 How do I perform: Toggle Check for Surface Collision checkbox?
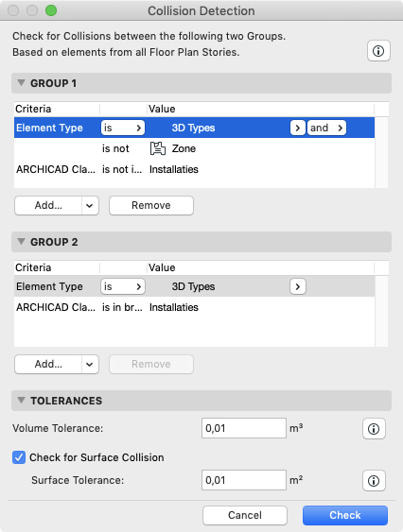click(x=19, y=457)
